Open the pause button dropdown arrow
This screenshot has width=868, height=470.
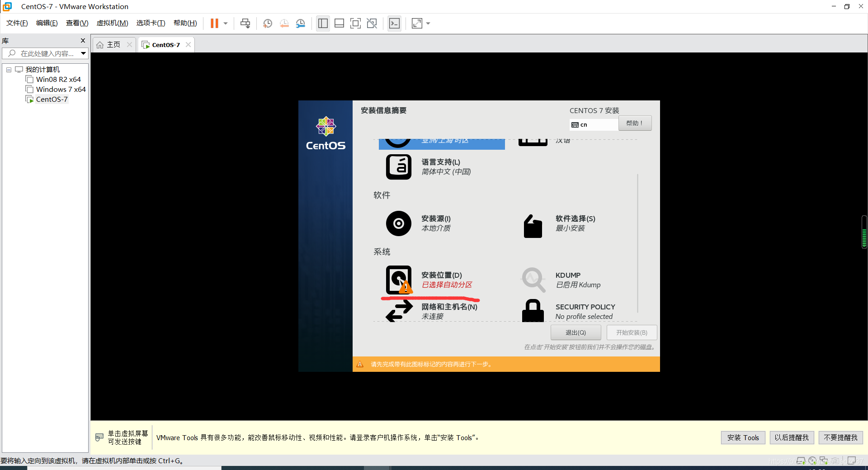(x=225, y=23)
